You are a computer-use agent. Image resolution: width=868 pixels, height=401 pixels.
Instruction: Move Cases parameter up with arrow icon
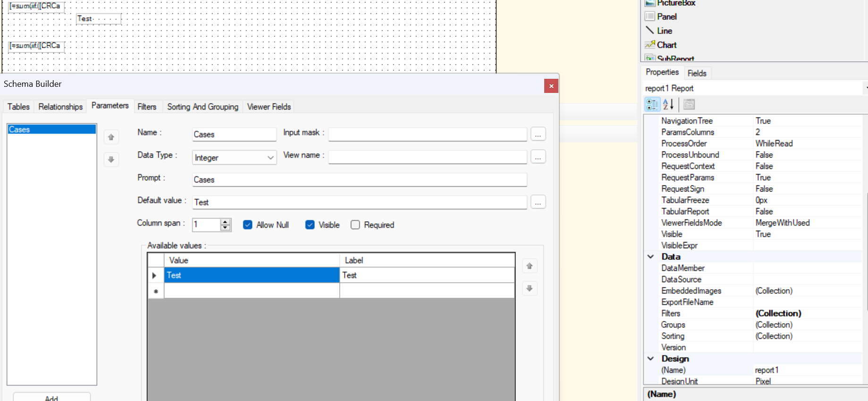pyautogui.click(x=111, y=137)
